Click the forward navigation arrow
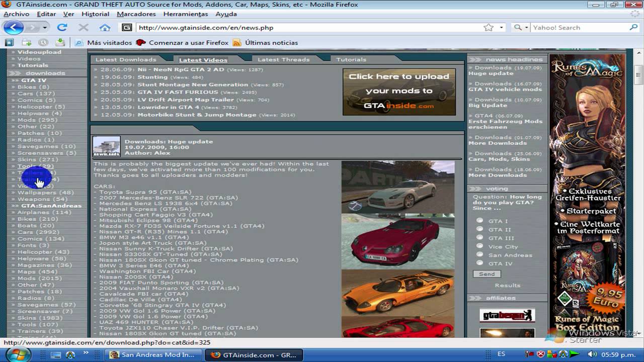 click(x=33, y=28)
